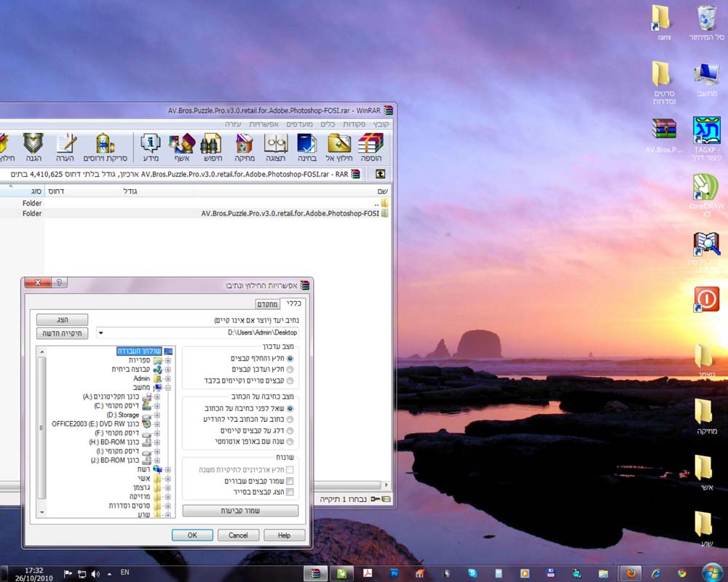Click the סריקת וירוסים (Virus Scan) icon
This screenshot has height=582, width=728.
(106, 147)
